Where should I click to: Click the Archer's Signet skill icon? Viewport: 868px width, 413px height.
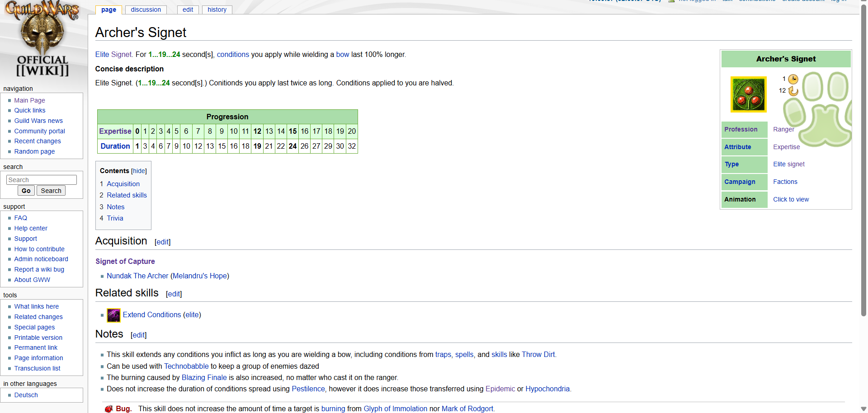[749, 94]
